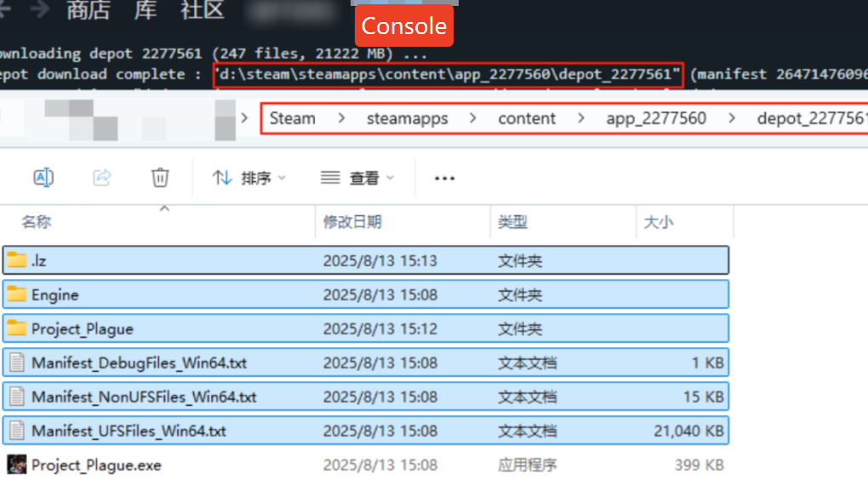
Task: Click the 2025/8/13 15:12 date cell
Action: (380, 328)
